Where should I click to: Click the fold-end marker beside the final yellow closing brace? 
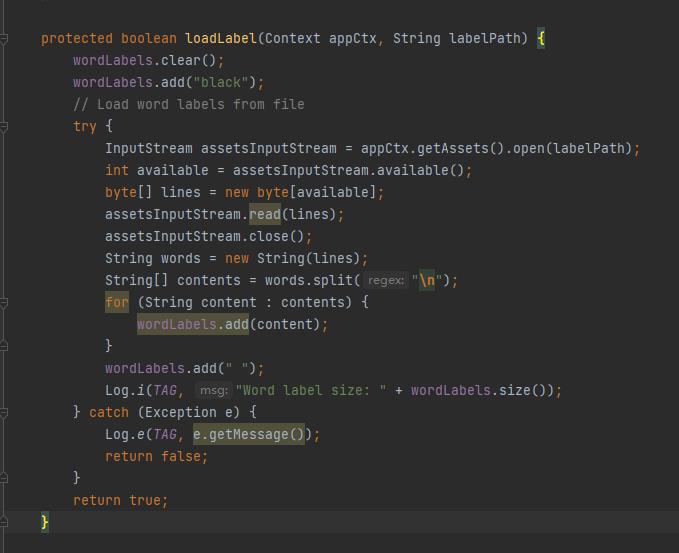click(4, 522)
